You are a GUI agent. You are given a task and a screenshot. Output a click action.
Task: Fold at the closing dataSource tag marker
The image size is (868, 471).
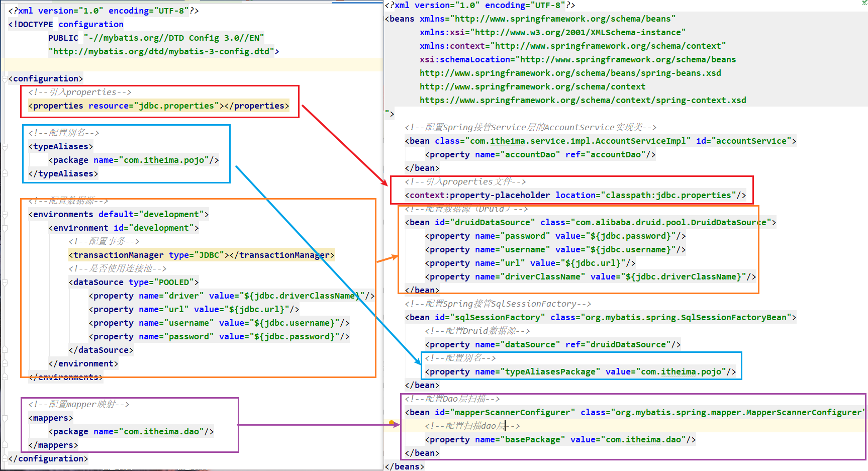click(5, 350)
